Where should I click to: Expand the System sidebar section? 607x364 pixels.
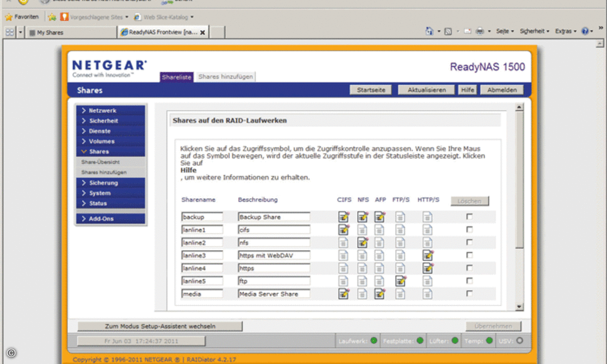coord(110,193)
